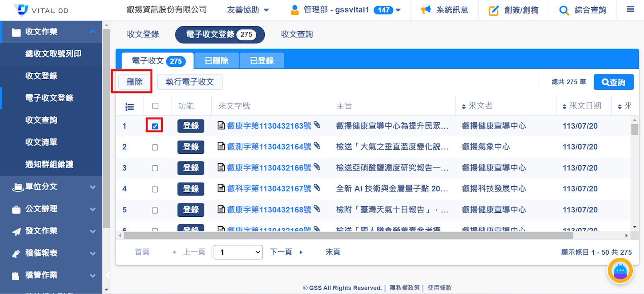The height and width of the screenshot is (294, 644).
Task: Open the hamburger menu icon
Action: (630, 9)
